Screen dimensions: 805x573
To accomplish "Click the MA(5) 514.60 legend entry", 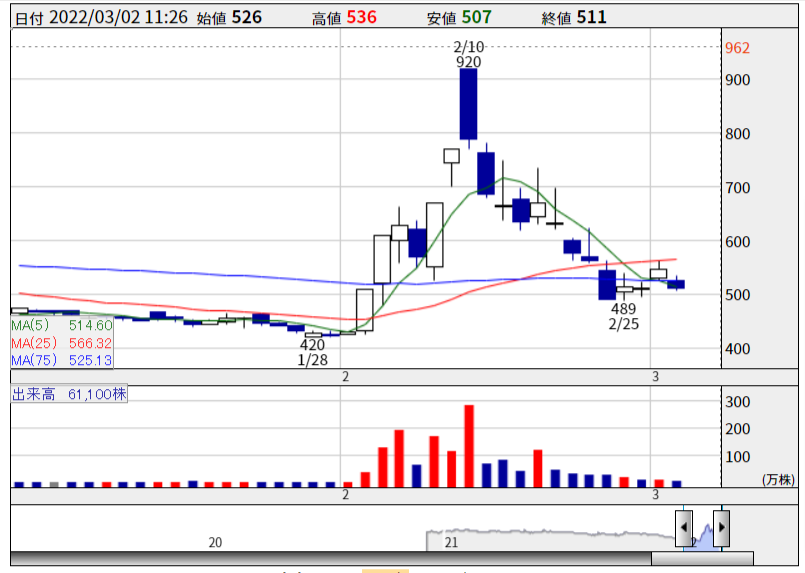I will click(x=62, y=325).
